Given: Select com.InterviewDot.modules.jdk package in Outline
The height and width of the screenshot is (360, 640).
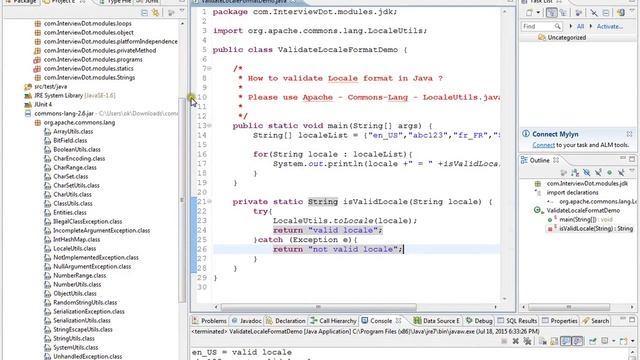Looking at the screenshot, I should point(587,184).
